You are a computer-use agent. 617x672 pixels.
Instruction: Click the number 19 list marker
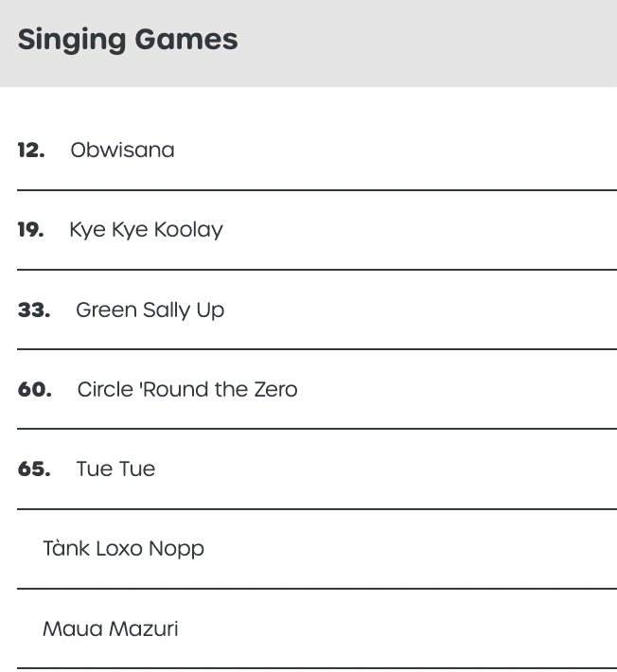[31, 230]
